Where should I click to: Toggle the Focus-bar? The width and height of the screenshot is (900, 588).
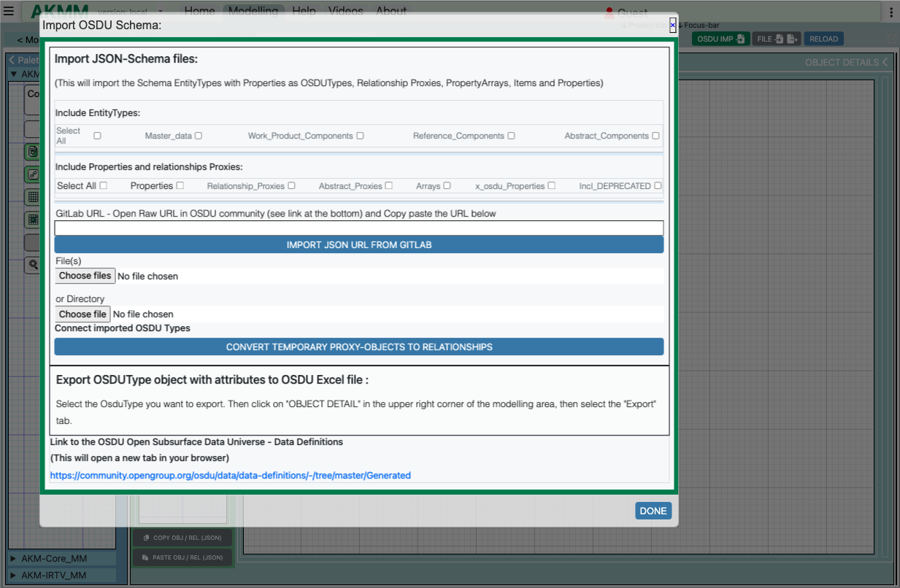tap(699, 25)
